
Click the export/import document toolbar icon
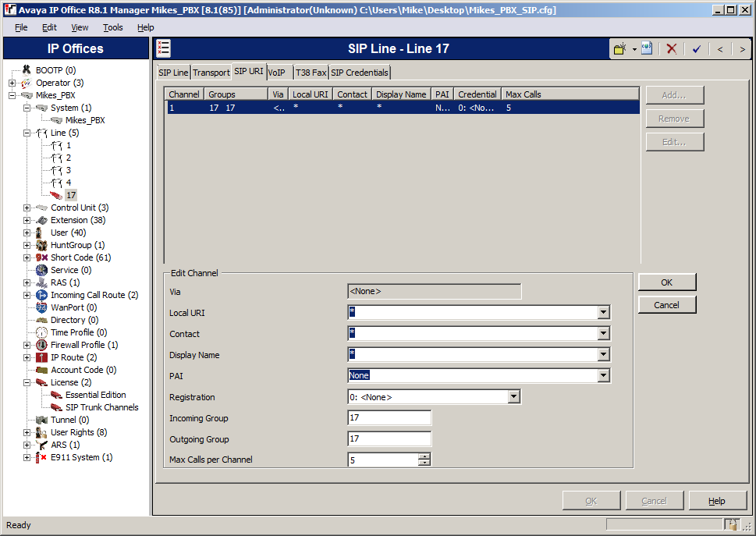[647, 48]
